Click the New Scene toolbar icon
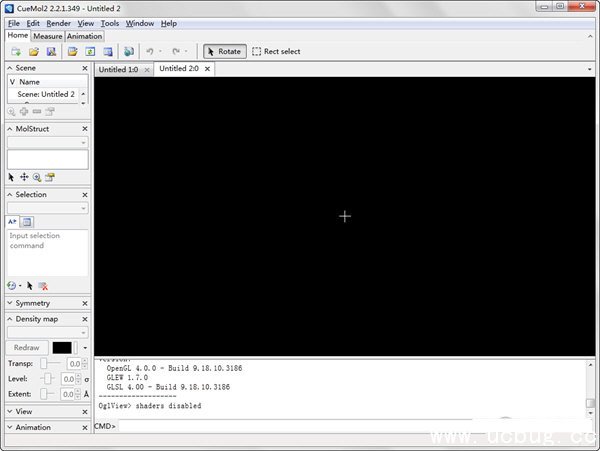The image size is (600, 451). coord(16,51)
